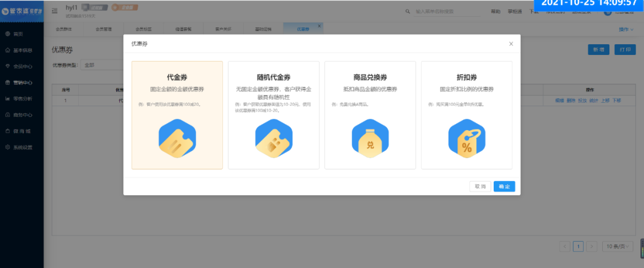Open the 掌柜通 link in header
Viewport: 644px width, 268px height.
[515, 11]
